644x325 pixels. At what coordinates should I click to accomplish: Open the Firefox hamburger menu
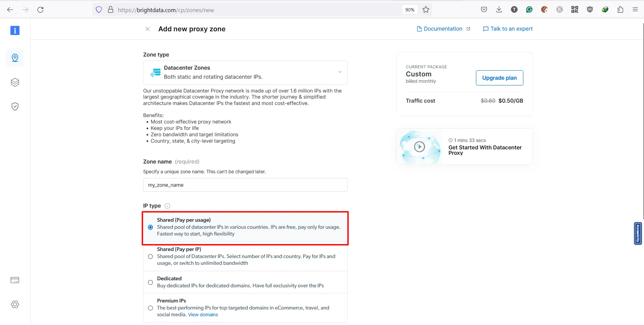635,9
